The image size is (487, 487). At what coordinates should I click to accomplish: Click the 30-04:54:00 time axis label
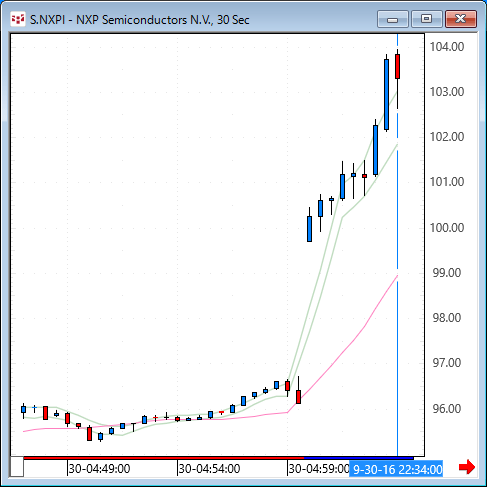coord(209,469)
